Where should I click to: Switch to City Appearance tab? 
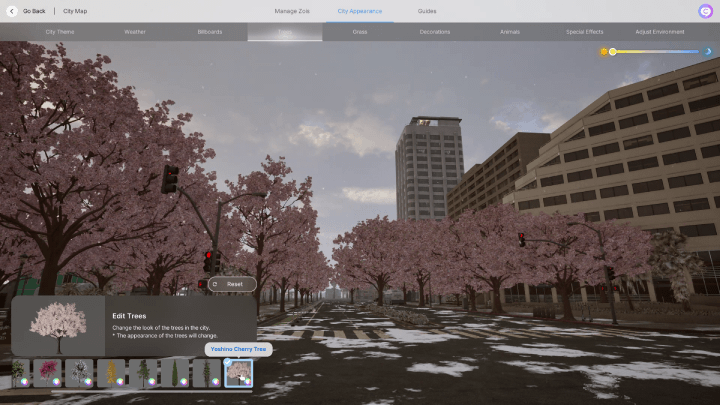360,11
